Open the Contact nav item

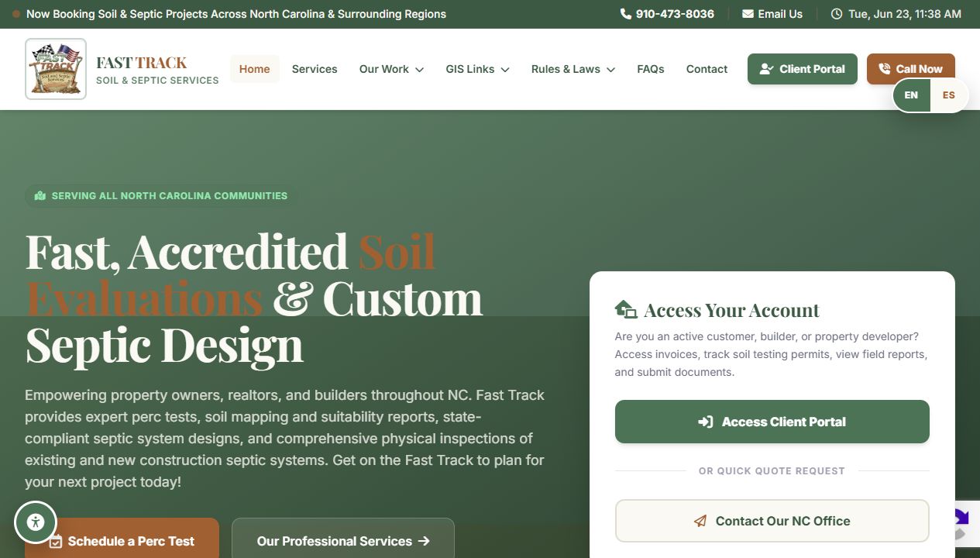[707, 69]
